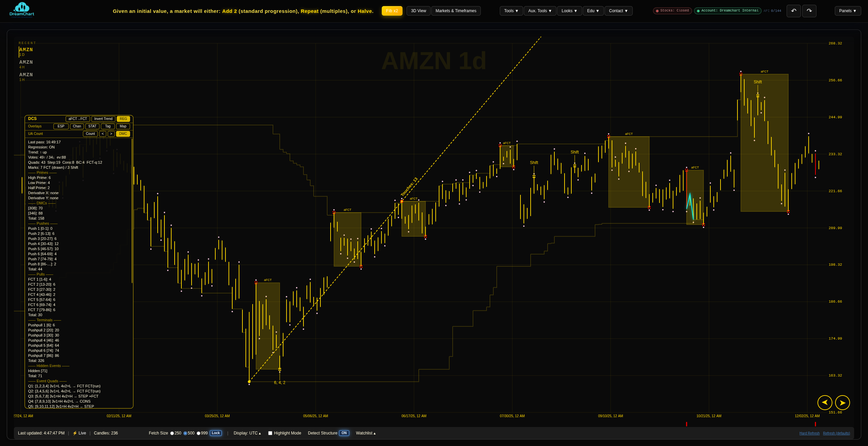Click the Invert Trend button
Viewport: 868px width, 446px height.
click(103, 119)
